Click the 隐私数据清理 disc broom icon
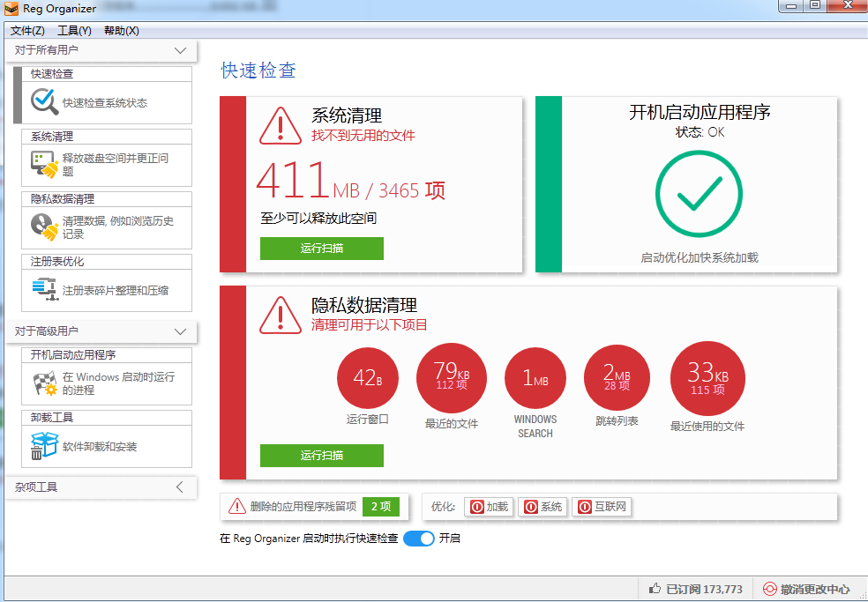This screenshot has height=602, width=868. pyautogui.click(x=44, y=227)
